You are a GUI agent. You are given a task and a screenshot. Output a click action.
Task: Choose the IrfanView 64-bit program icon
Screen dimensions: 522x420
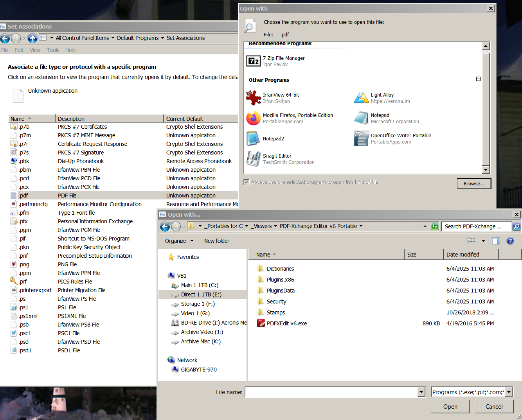[x=253, y=98]
